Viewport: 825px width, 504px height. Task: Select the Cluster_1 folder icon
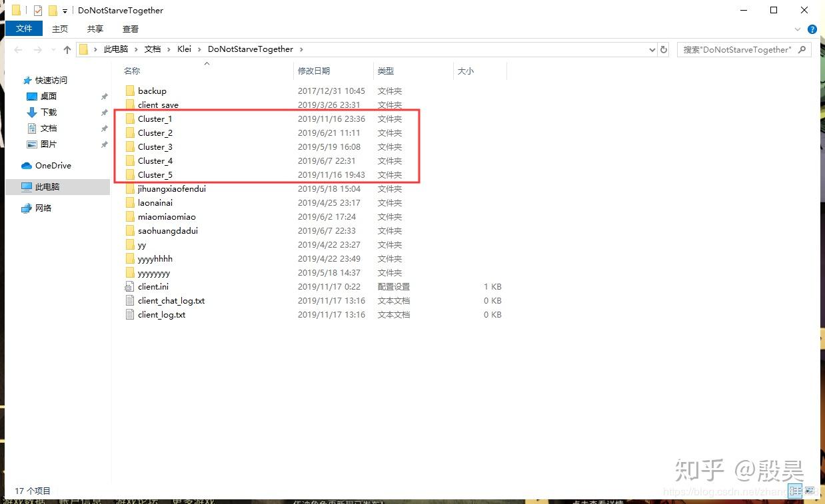[130, 119]
